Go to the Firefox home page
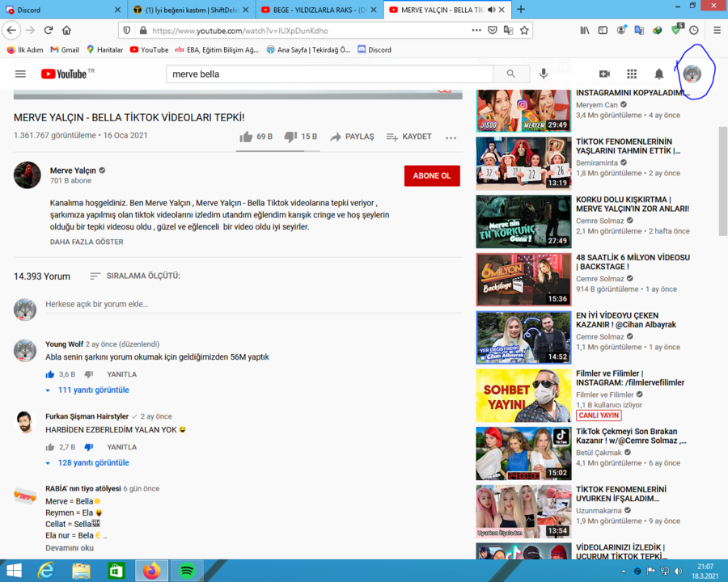Viewport: 728px width, 582px height. point(66,30)
